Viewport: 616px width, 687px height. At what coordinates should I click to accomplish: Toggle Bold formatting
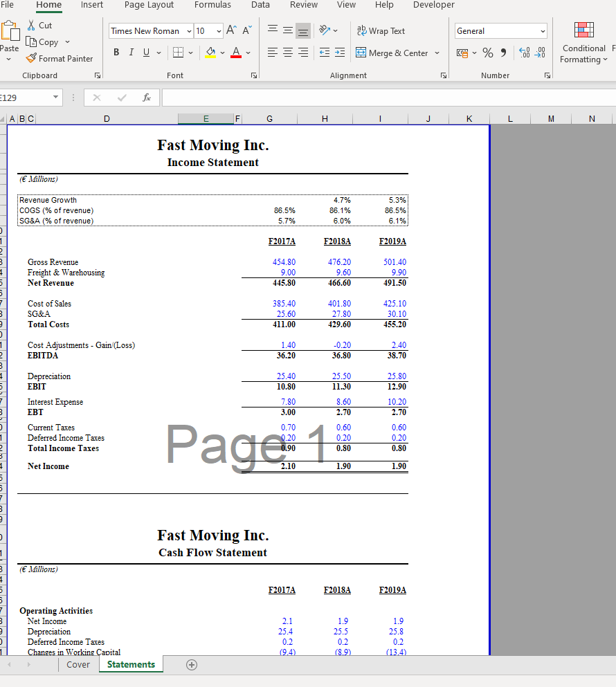[x=116, y=53]
